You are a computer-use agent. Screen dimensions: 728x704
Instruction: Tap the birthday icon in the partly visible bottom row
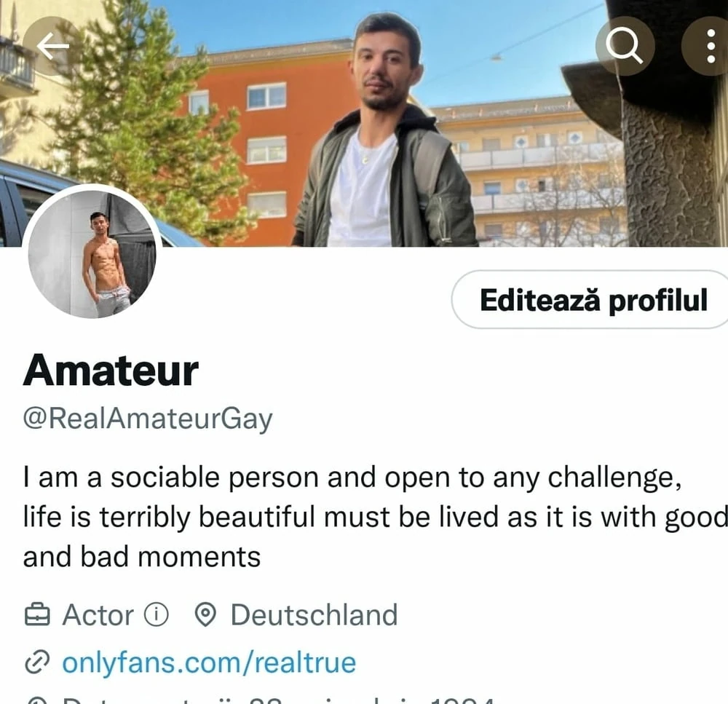point(36,700)
